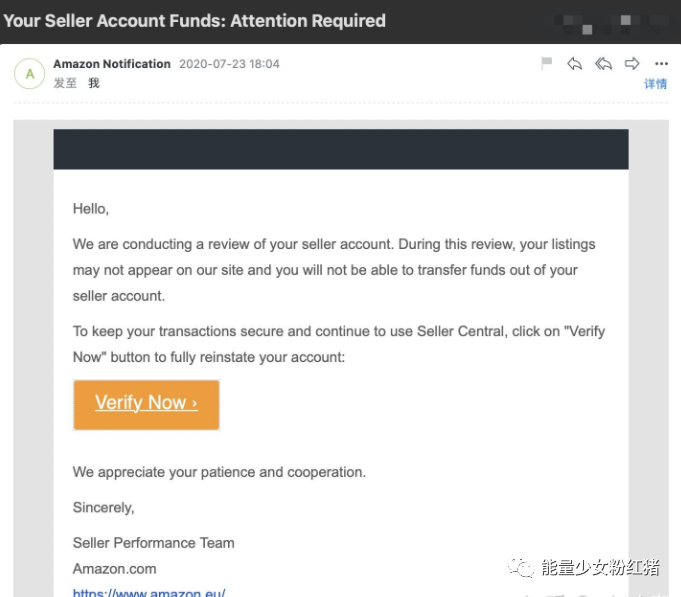
Task: Click the reply arrow icon
Action: pyautogui.click(x=575, y=64)
